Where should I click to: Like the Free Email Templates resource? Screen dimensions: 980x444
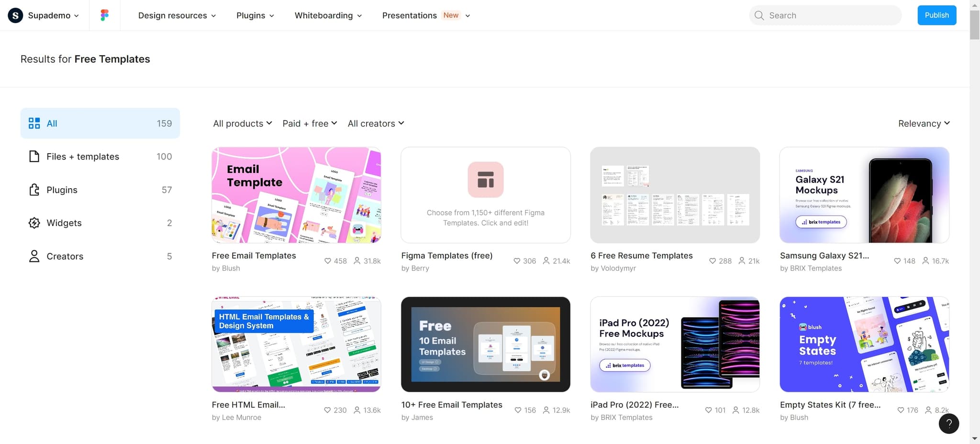327,261
